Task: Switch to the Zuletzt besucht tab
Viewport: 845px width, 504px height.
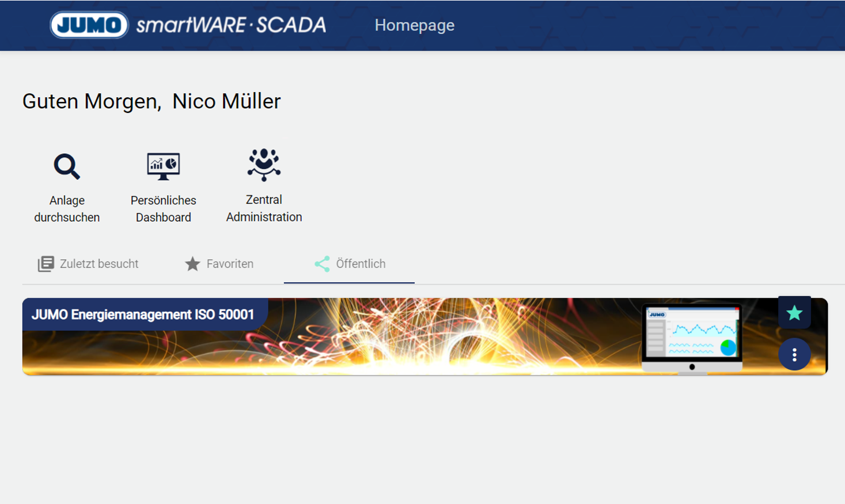Action: click(x=98, y=264)
